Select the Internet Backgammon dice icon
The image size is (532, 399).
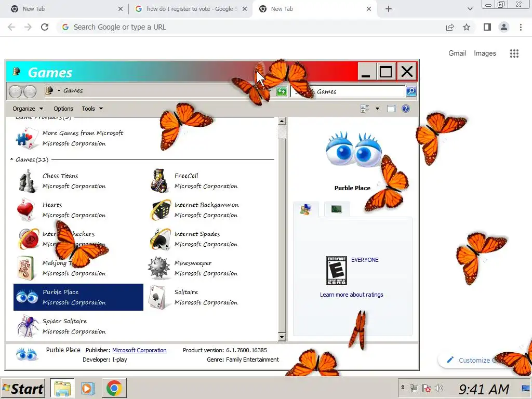(160, 210)
